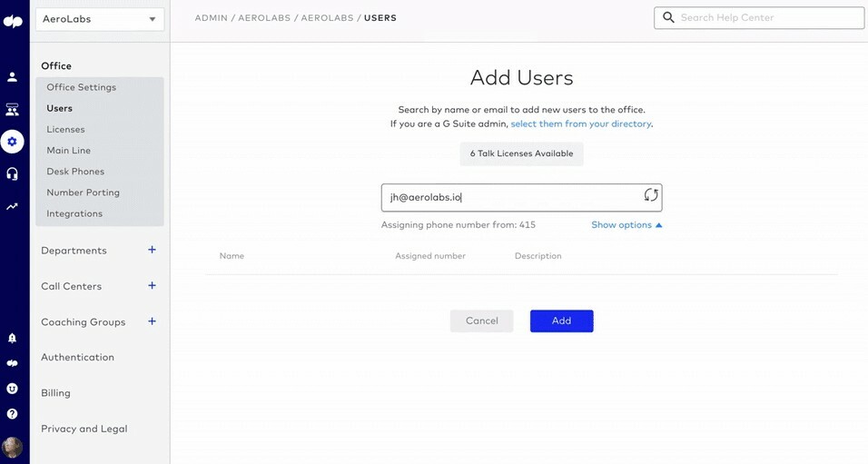Open the AeroLabs office dropdown
Viewport: 868px width, 464px height.
pyautogui.click(x=100, y=19)
